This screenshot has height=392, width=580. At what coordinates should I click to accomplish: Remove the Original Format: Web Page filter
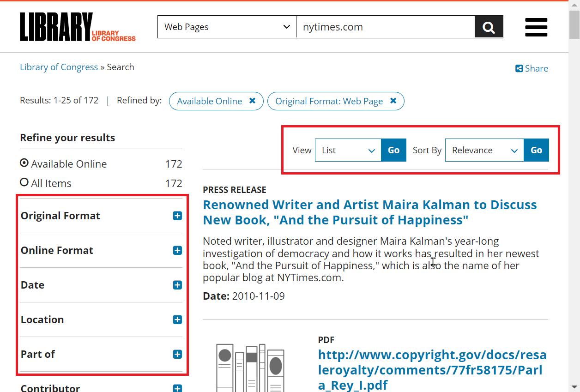[x=393, y=101]
